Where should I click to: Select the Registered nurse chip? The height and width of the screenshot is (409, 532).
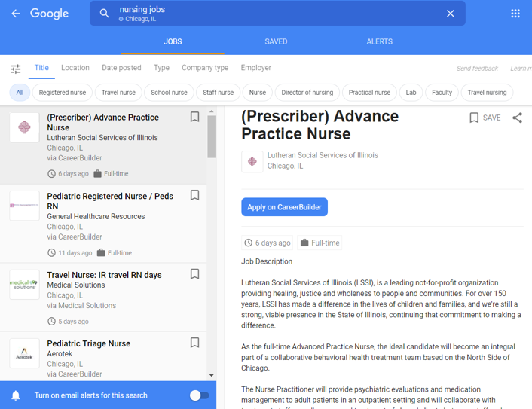63,93
